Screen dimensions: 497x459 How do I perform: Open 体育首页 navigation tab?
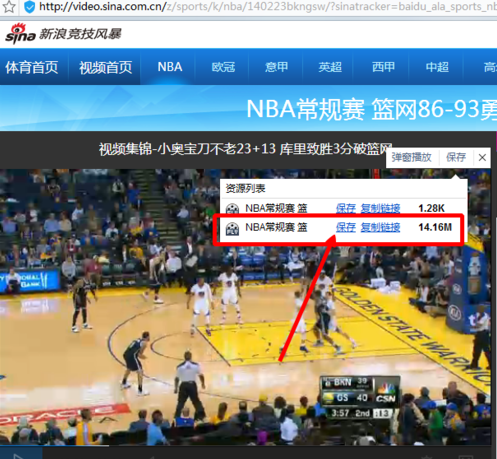[x=32, y=67]
